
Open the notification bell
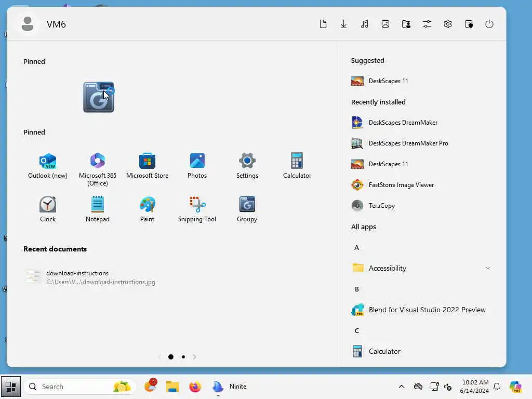pos(497,387)
